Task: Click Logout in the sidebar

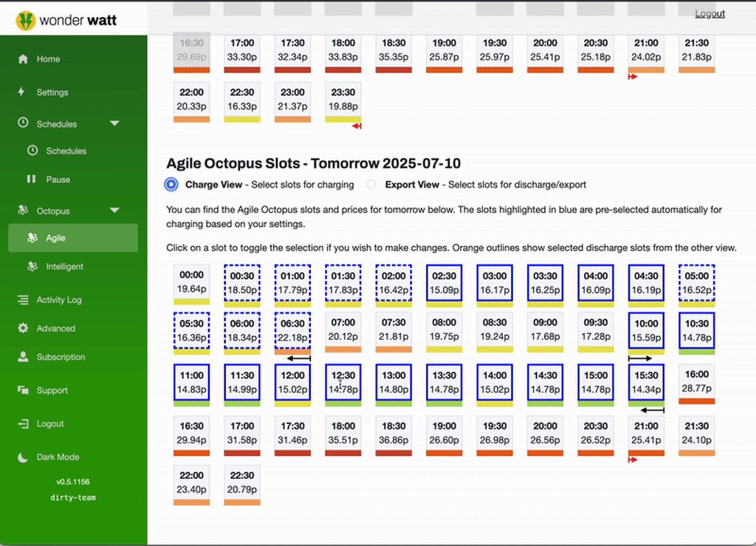Action: (x=50, y=424)
